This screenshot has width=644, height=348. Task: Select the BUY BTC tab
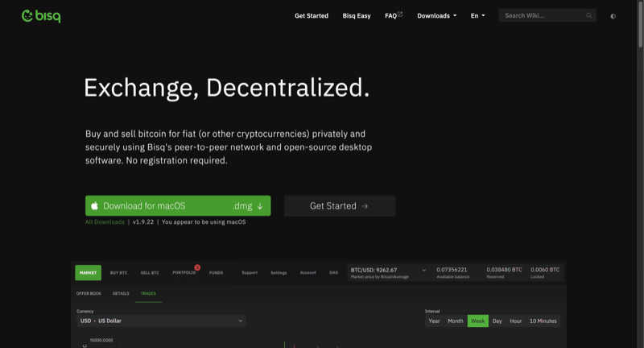(x=118, y=273)
